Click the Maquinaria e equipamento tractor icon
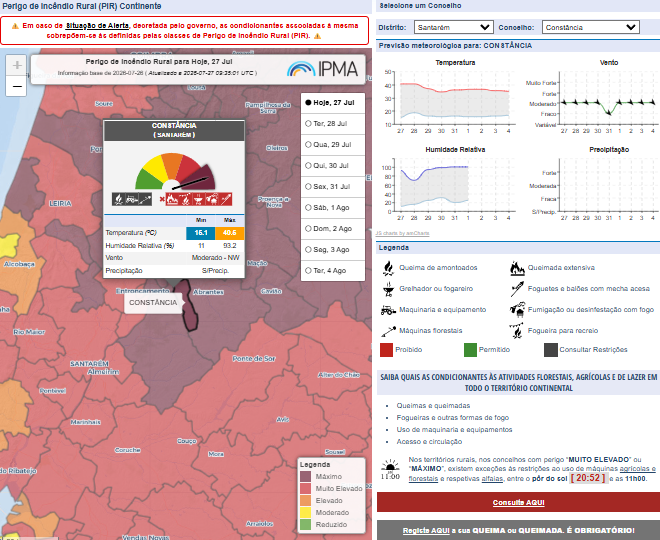The height and width of the screenshot is (540, 660). click(388, 310)
